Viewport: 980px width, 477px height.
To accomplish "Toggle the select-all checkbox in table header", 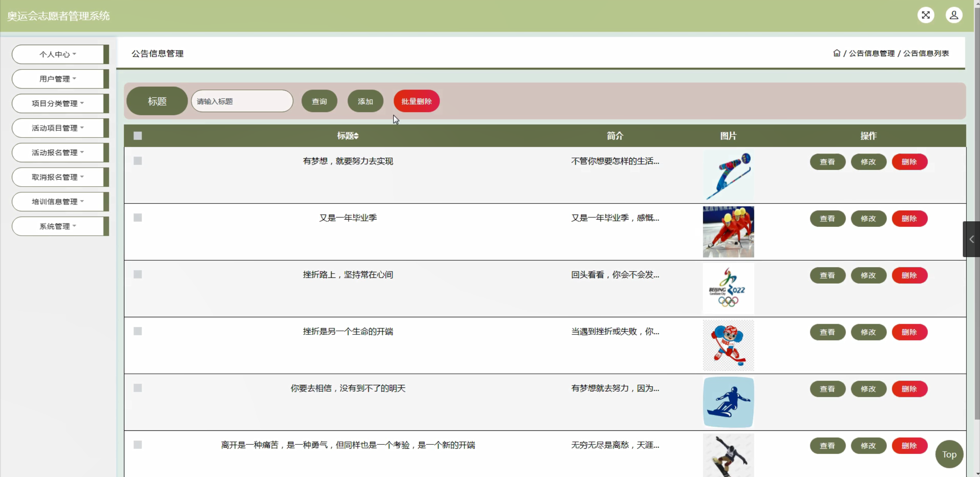I will pyautogui.click(x=138, y=136).
